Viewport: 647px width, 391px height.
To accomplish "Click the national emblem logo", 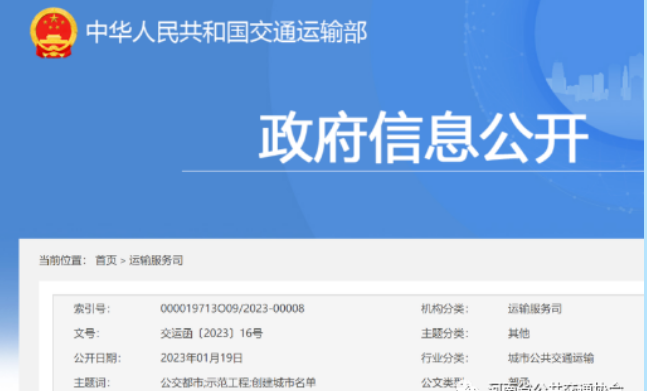I will click(54, 33).
